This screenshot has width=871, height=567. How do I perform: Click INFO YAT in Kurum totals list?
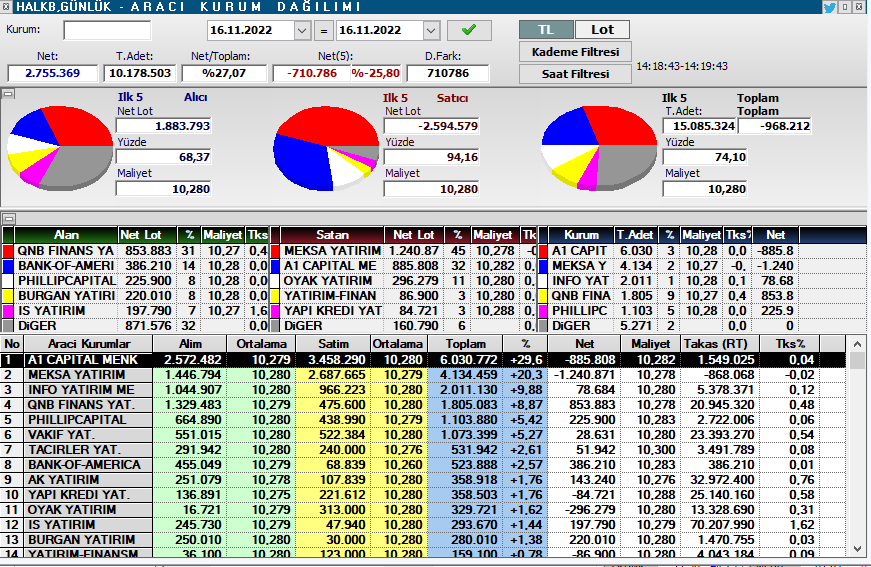click(581, 281)
